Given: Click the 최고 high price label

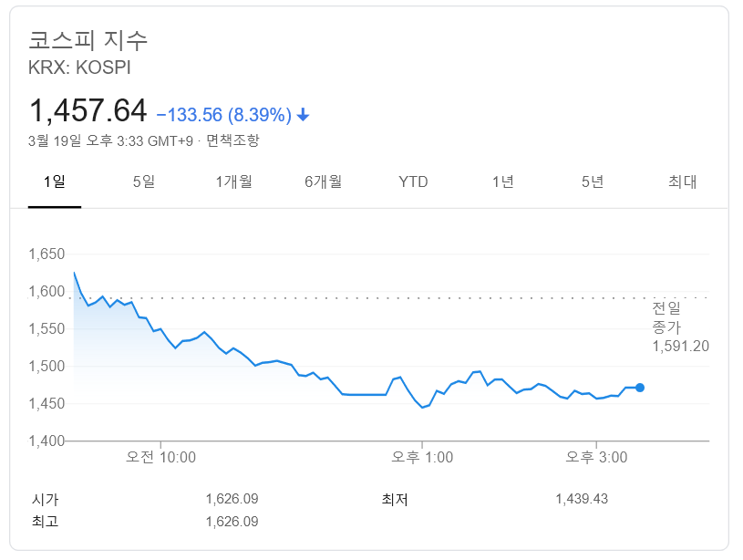Looking at the screenshot, I should pyautogui.click(x=42, y=522).
